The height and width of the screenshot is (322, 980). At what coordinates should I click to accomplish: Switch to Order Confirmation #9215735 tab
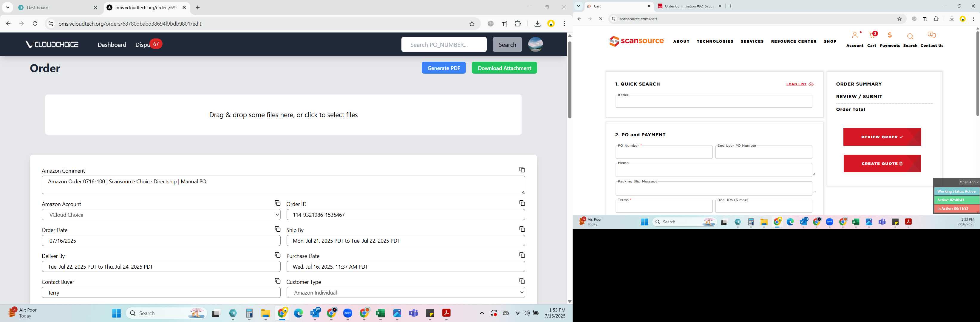[x=689, y=6]
